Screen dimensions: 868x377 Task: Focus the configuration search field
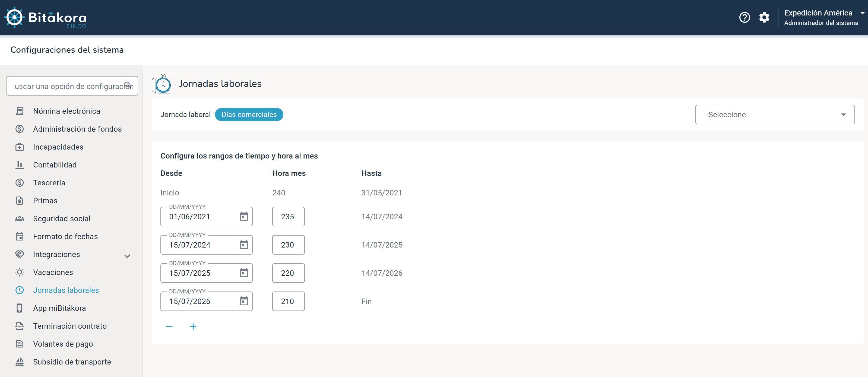click(x=72, y=86)
